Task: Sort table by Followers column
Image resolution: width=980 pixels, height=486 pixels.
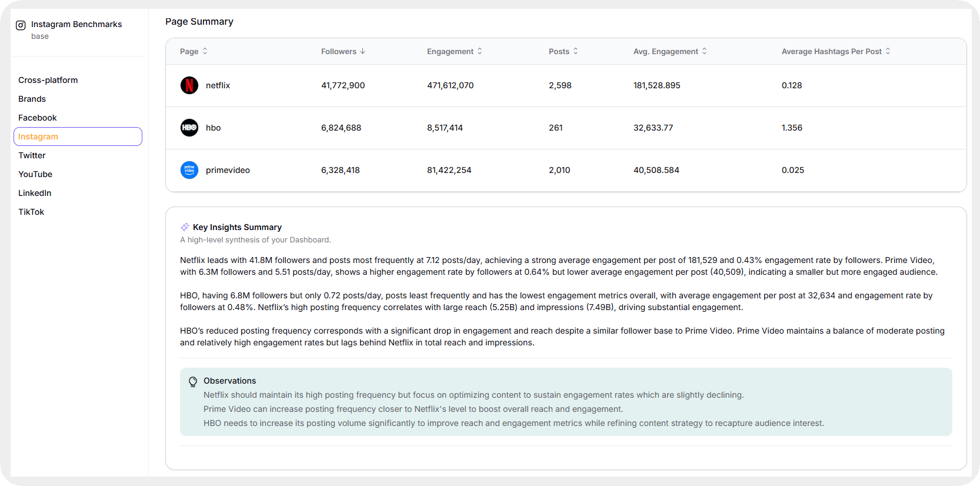Action: [343, 51]
